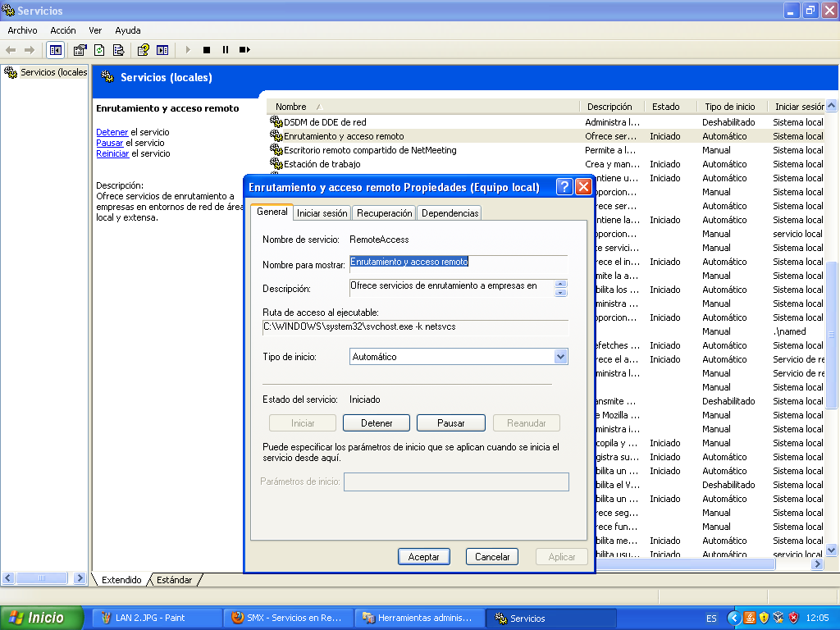Refresh the services list using toolbar icon
Image resolution: width=840 pixels, height=630 pixels.
pos(100,50)
